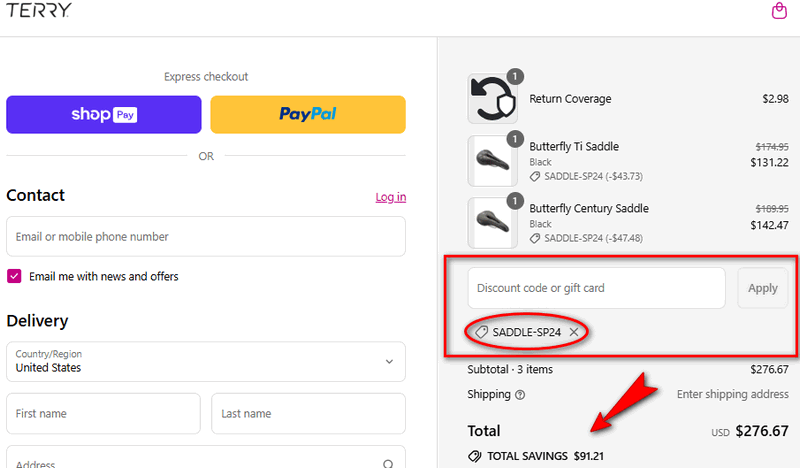Click the discount tag icon on the SADDLE-SP24 chip
The image size is (800, 468).
coord(481,332)
